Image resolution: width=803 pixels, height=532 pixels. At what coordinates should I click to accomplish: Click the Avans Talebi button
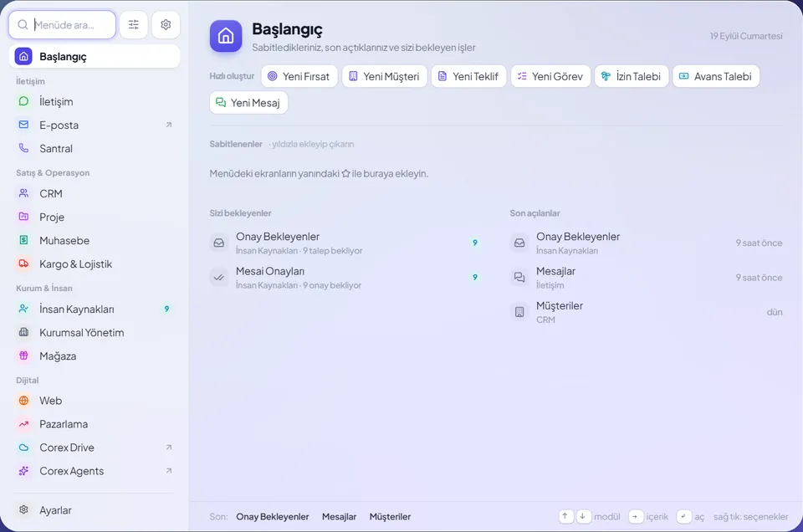(716, 76)
